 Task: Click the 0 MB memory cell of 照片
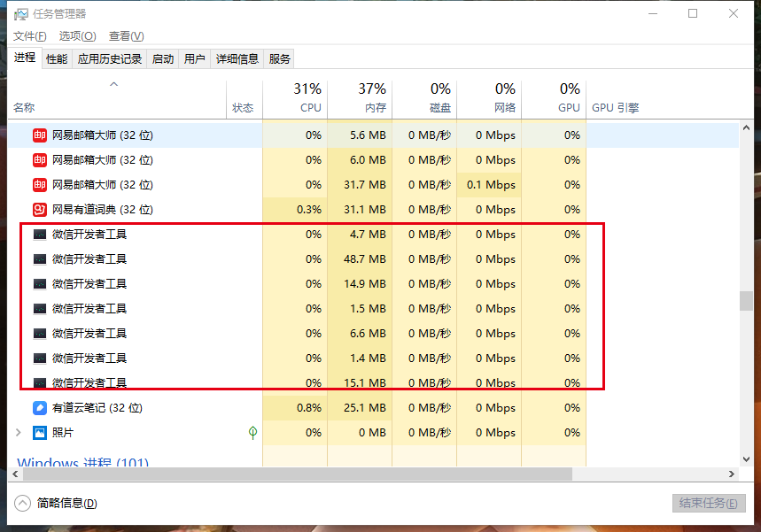tap(360, 433)
